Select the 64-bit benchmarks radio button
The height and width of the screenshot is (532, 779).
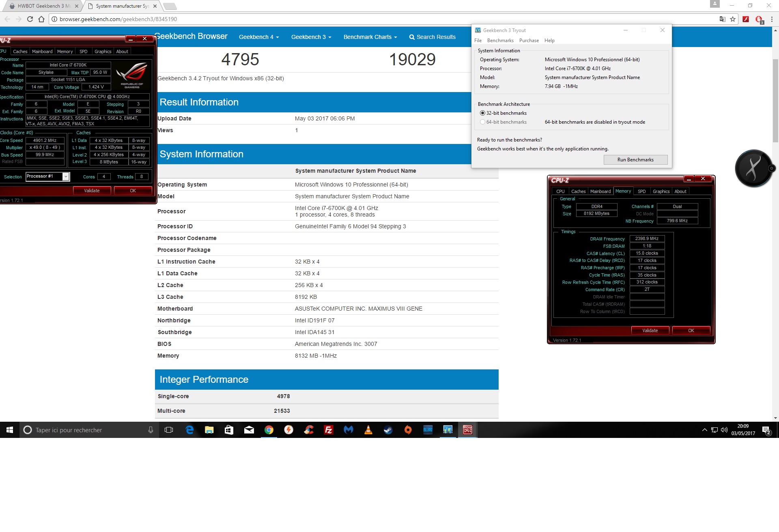pyautogui.click(x=482, y=122)
